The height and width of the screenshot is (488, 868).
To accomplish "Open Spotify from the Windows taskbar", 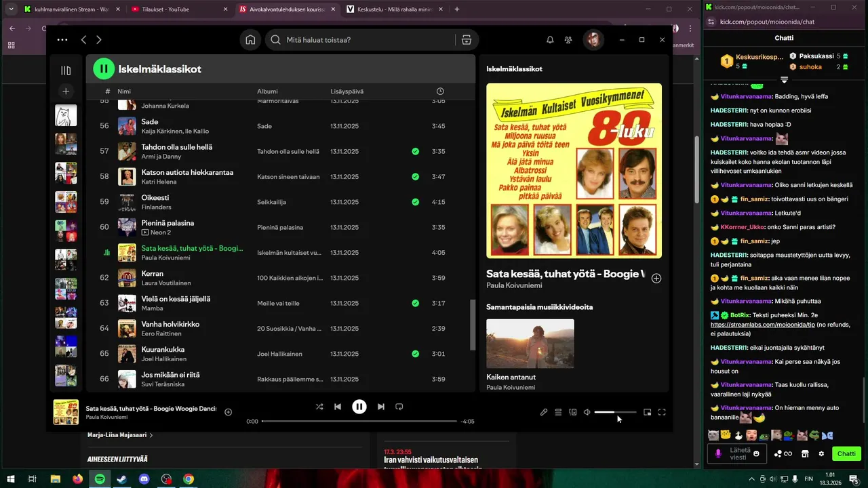I will (100, 479).
